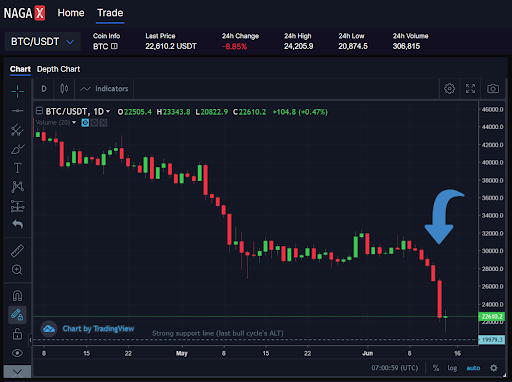This screenshot has height=382, width=512.
Task: Click the 07:00:59 (UTC) timezone button
Action: coord(395,368)
